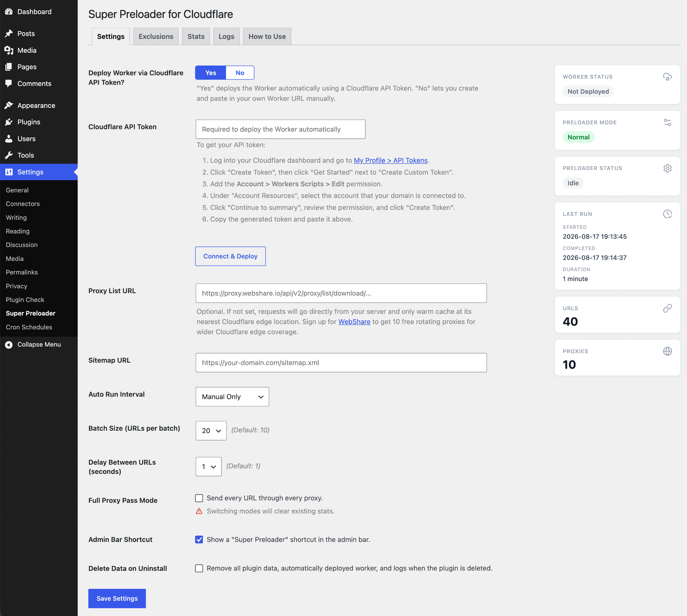Check the Delete Data on Uninstall box
687x616 pixels.
click(199, 568)
